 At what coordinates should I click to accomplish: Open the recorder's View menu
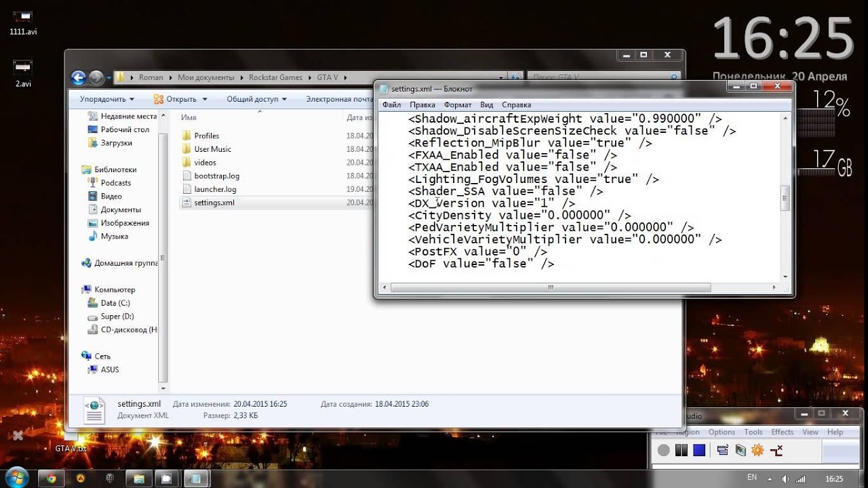pyautogui.click(x=810, y=432)
